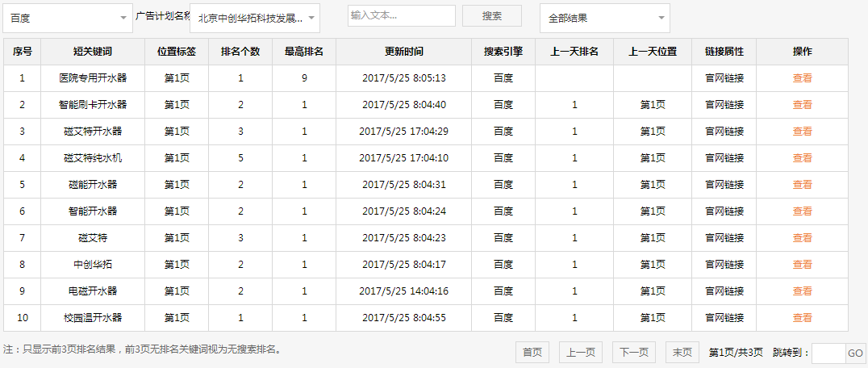The image size is (868, 368).
Task: Click the 下一页 next page button
Action: click(634, 353)
